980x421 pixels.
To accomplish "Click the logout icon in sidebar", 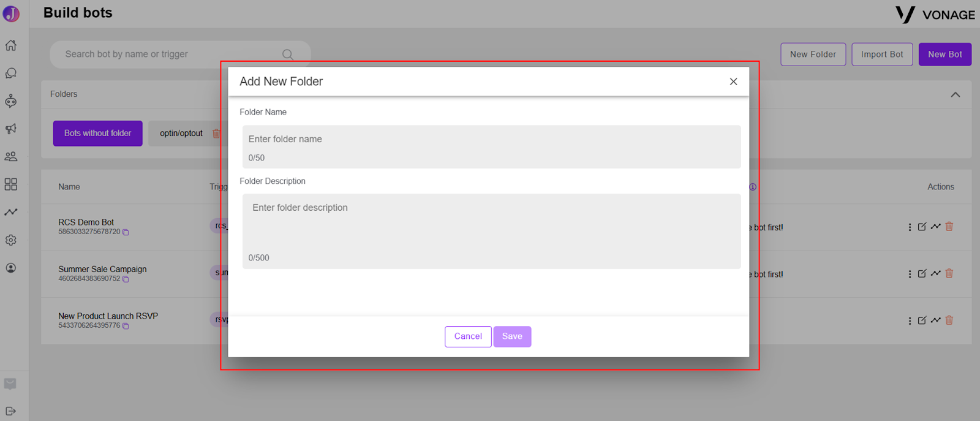I will click(10, 411).
